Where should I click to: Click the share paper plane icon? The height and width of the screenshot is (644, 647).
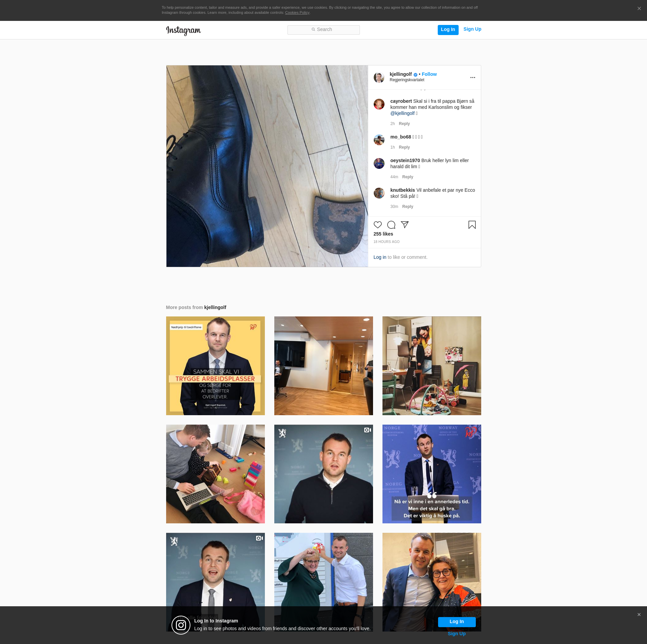pos(405,225)
